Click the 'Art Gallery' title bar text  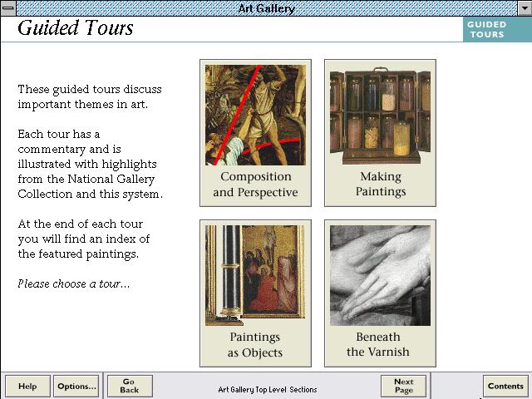(266, 8)
